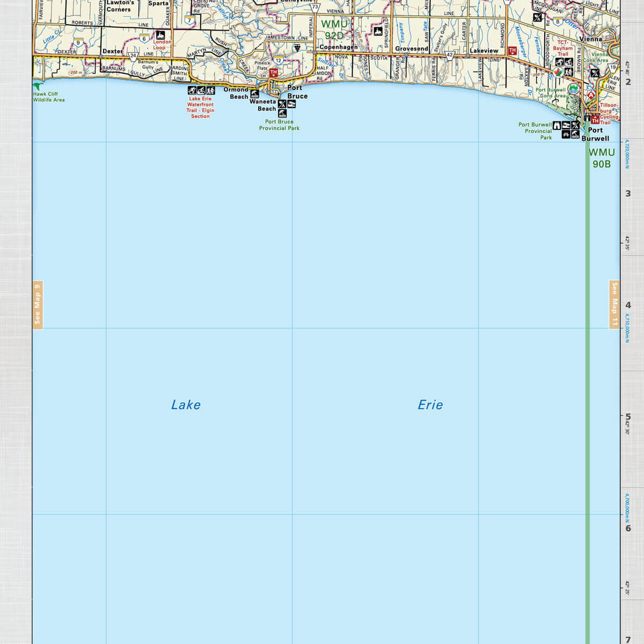Click grid row number 5 on right margin
This screenshot has height=644, width=644.
[628, 416]
